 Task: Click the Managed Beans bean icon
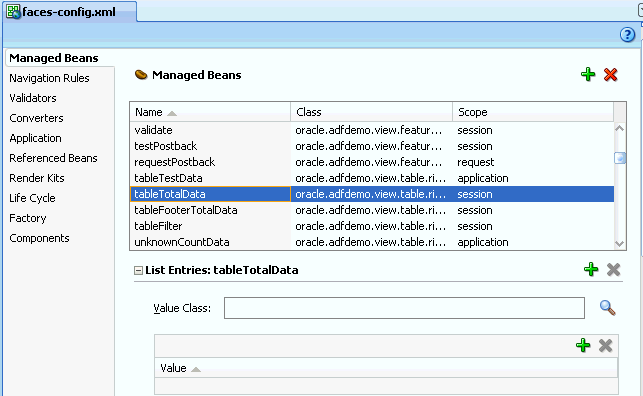coord(141,75)
